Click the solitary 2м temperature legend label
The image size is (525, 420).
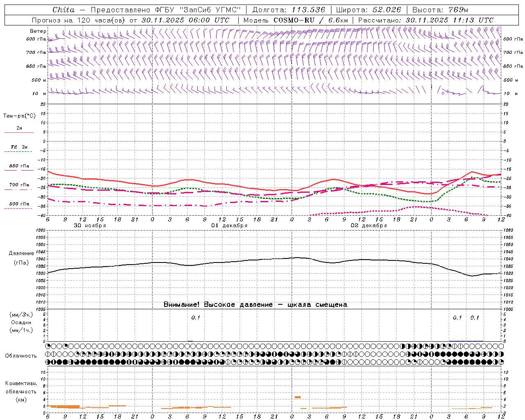tap(19, 128)
